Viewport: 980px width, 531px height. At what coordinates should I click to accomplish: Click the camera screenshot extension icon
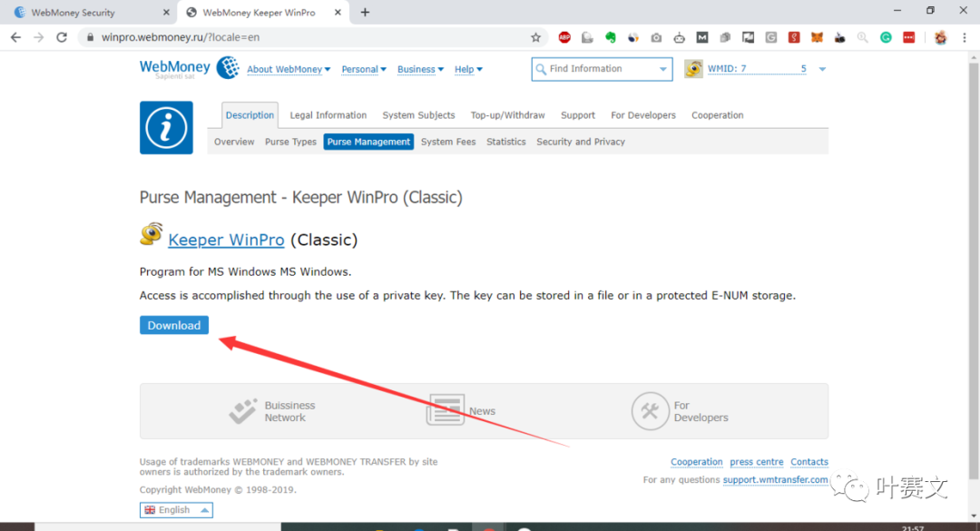pyautogui.click(x=656, y=37)
